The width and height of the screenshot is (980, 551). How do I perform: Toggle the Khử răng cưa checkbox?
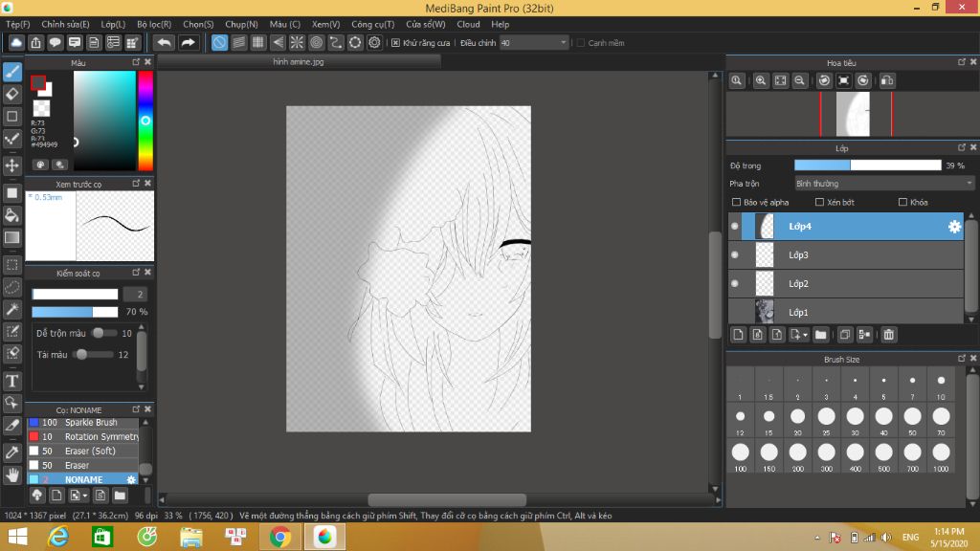pyautogui.click(x=395, y=43)
